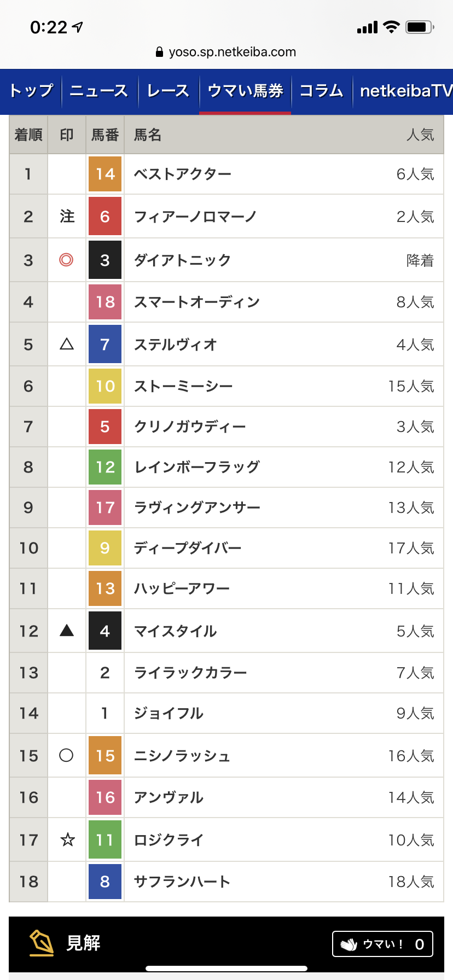Viewport: 453px width, 980px height.
Task: Tap the 注 mark for フィアーノロマーノ
Action: (67, 217)
